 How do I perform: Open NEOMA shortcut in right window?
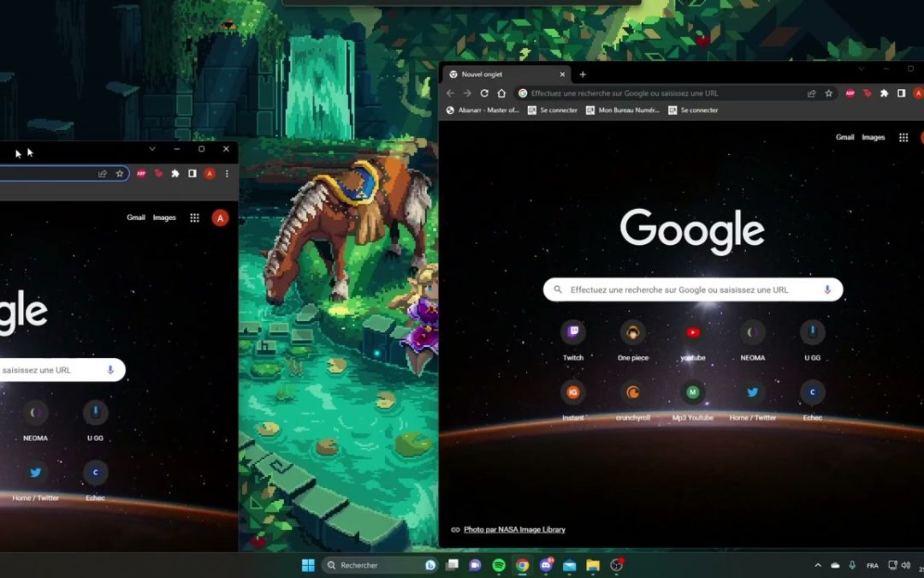coord(753,341)
